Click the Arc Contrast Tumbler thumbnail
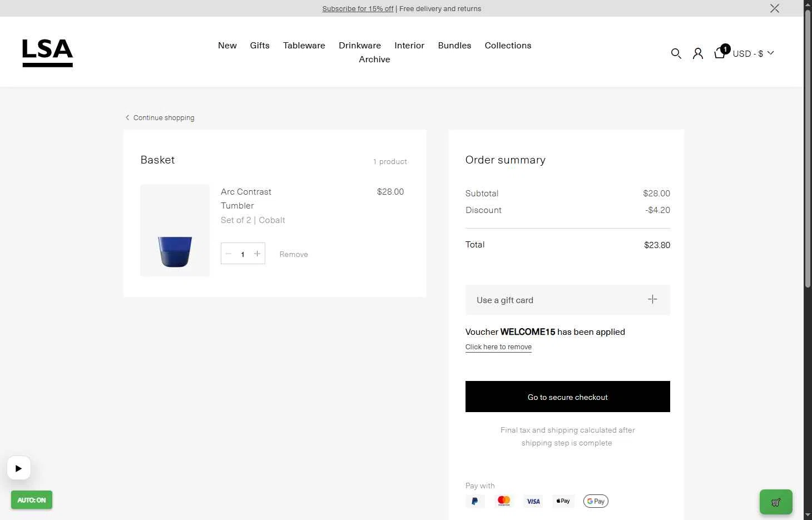Image resolution: width=812 pixels, height=520 pixels. (x=175, y=230)
